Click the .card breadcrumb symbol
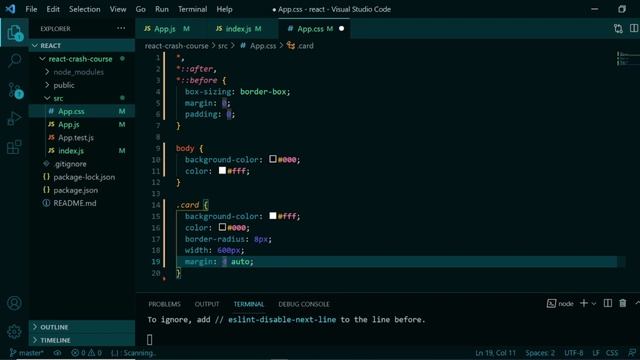This screenshot has height=360, width=640. click(300, 46)
